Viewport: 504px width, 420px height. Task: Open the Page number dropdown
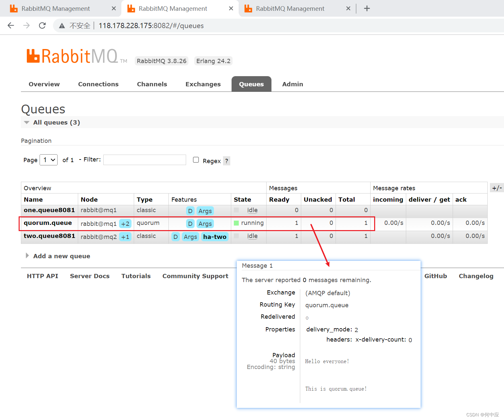pos(48,160)
